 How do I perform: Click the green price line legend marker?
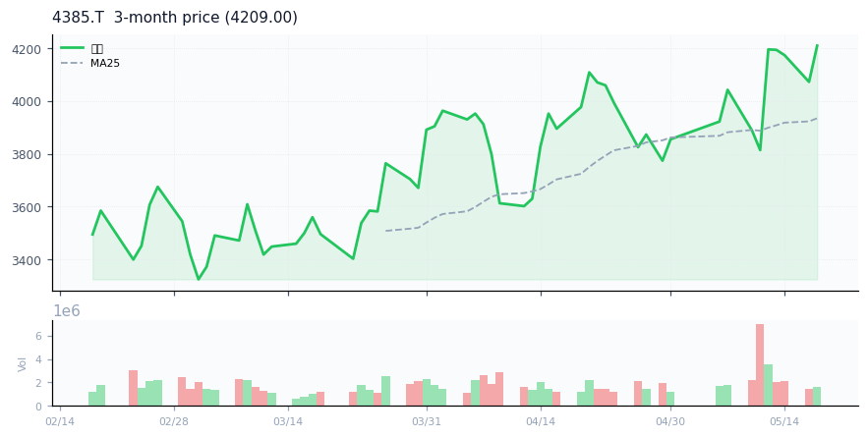[x=72, y=48]
